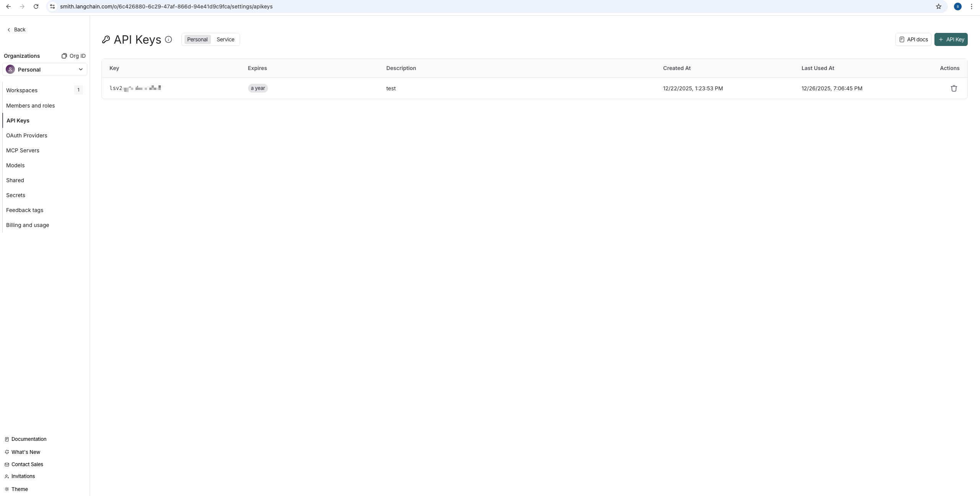Toggle the Theme setting
980x496 pixels.
click(x=19, y=489)
